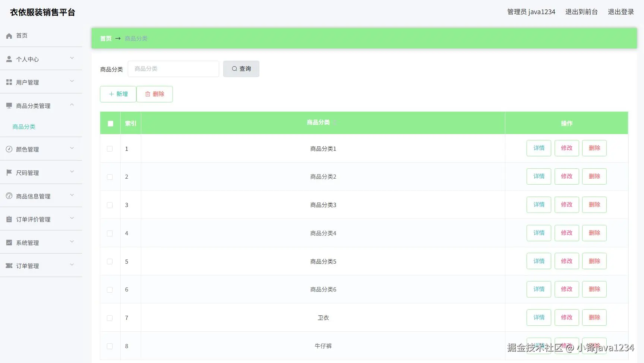Click the grid icon beside 用户管理
Screen dimensions: 644x363
click(9, 82)
